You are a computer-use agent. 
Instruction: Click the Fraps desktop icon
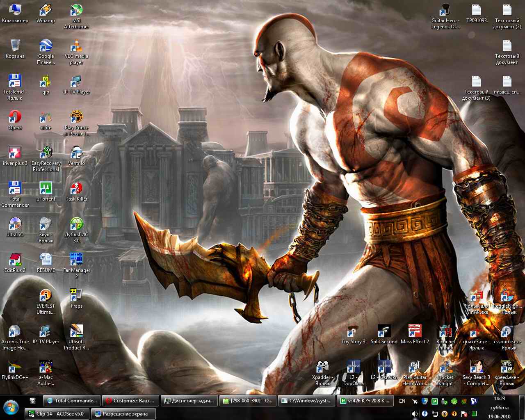76,295
